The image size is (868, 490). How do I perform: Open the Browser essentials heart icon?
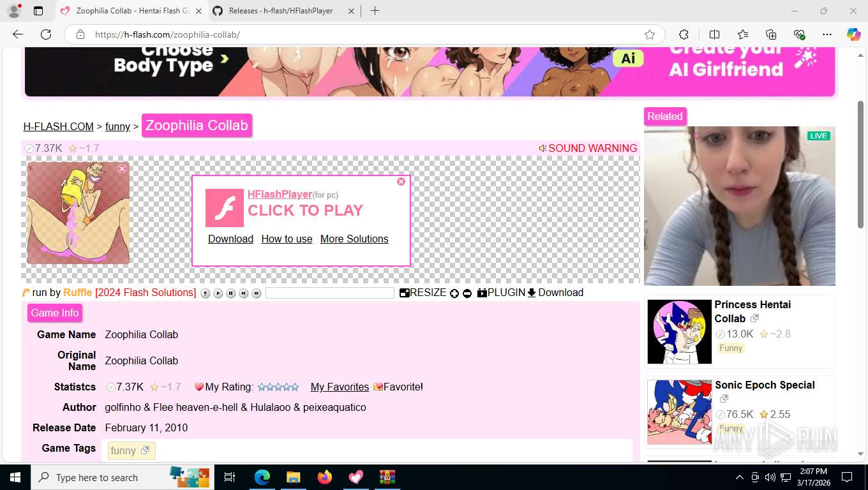click(x=799, y=34)
